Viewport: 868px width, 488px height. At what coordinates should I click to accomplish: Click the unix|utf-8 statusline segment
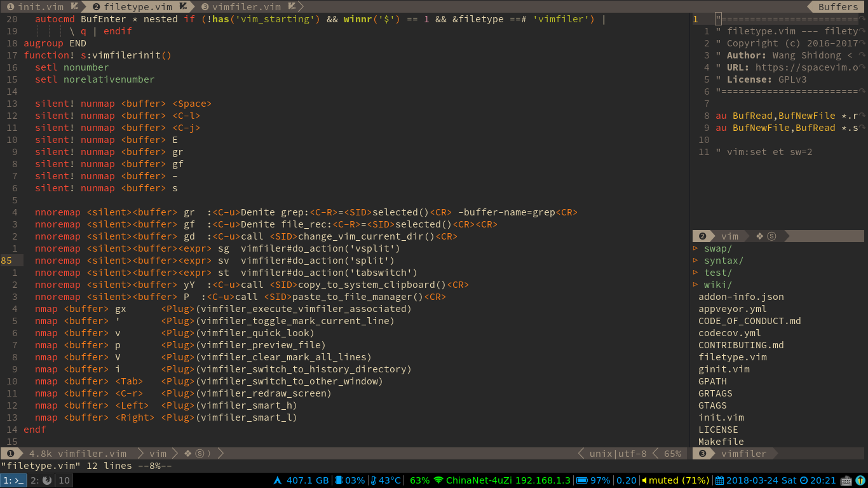(618, 454)
